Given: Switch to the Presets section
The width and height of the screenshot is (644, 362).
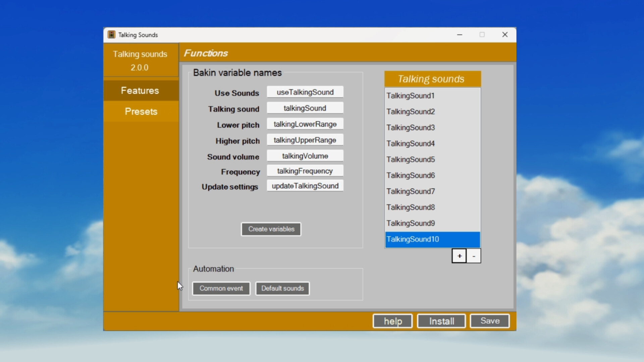Looking at the screenshot, I should coord(141,111).
